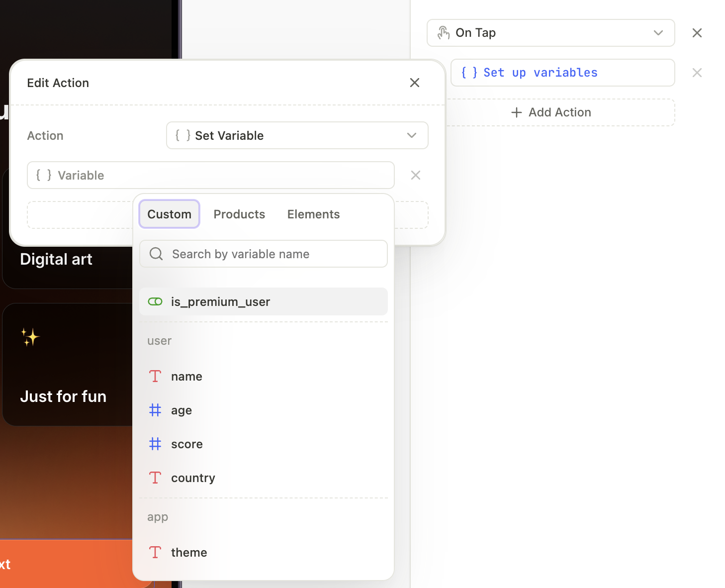Open the On Tap trigger dropdown

(551, 33)
